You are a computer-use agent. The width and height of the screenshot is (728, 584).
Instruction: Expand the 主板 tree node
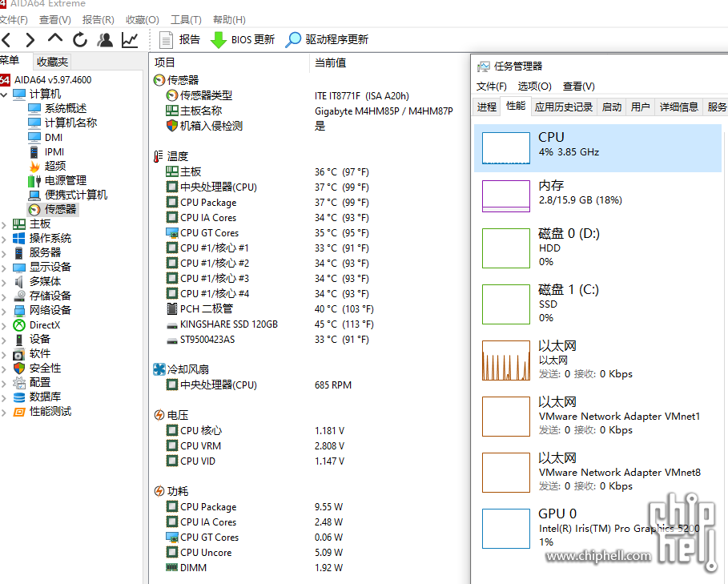(x=4, y=225)
